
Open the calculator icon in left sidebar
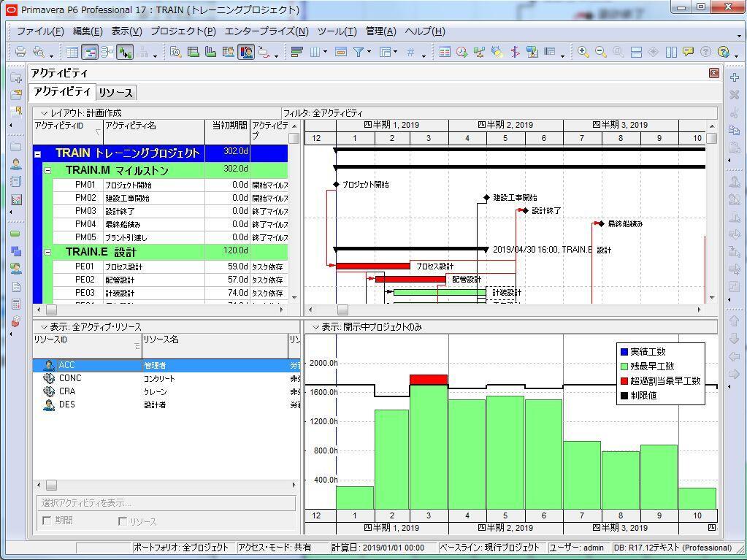[x=16, y=304]
